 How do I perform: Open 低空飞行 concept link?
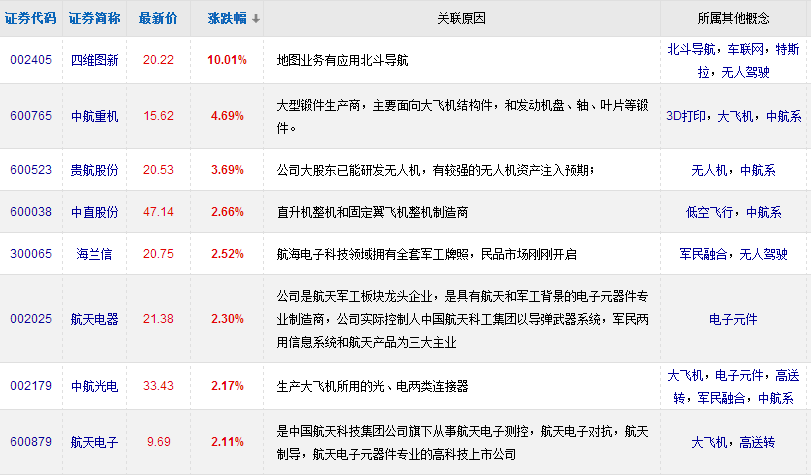tap(709, 212)
